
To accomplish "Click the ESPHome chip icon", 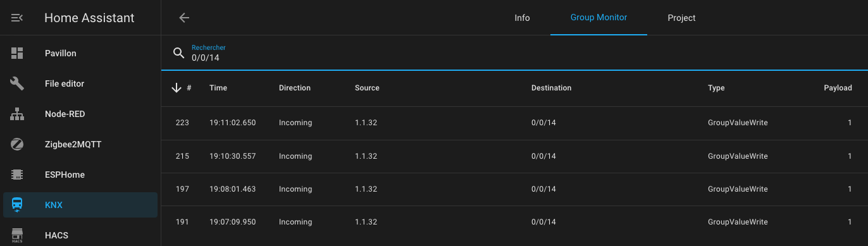I will tap(17, 175).
